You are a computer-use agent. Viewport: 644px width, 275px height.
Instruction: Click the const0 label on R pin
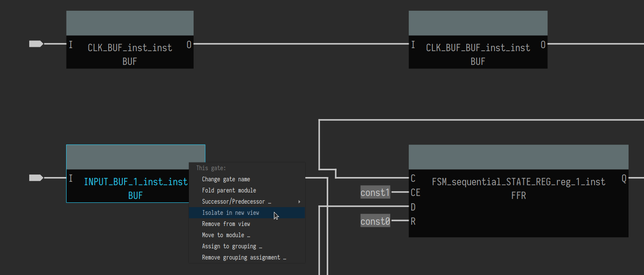point(375,221)
